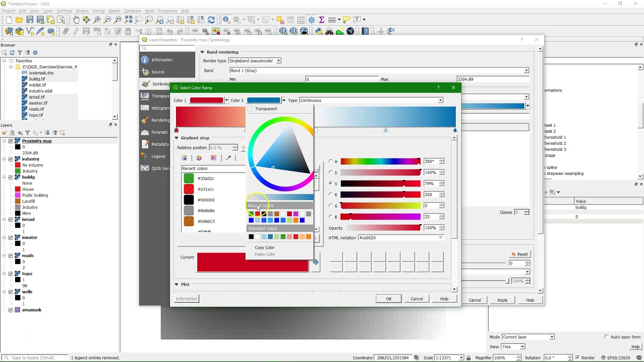Select the Text Annotation tool

tap(357, 20)
